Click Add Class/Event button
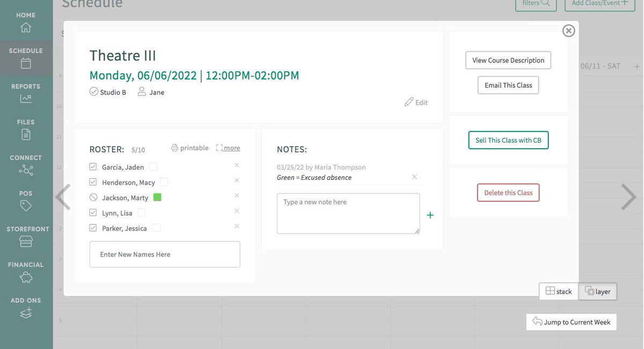644x349 pixels. [x=599, y=3]
